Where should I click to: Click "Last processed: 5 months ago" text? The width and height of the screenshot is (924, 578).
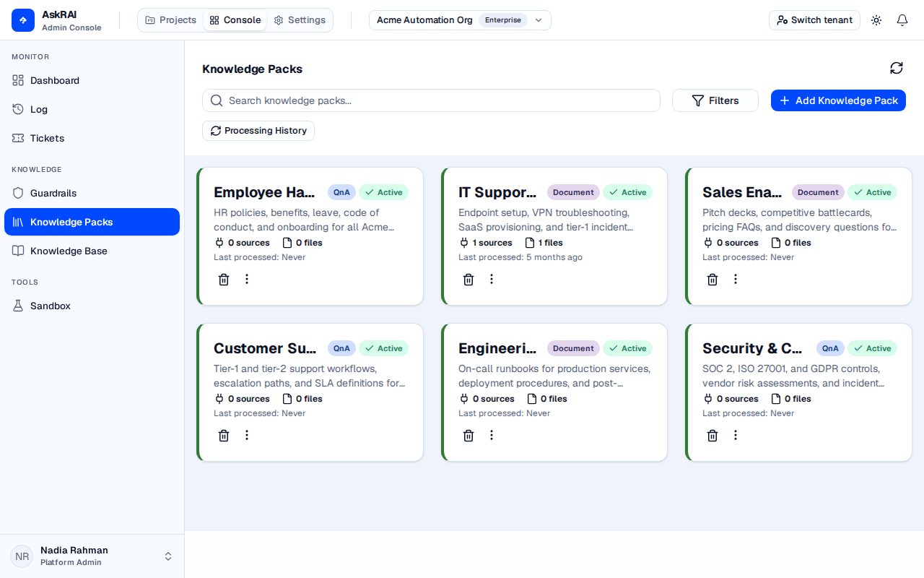(520, 257)
